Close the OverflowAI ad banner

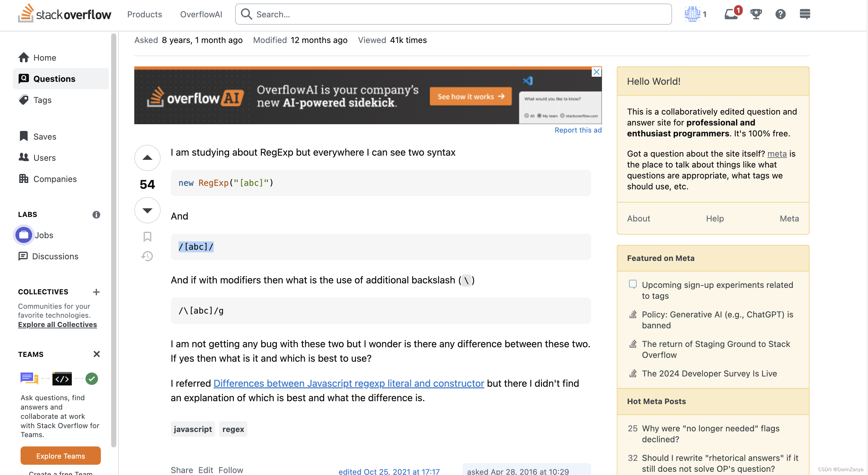(x=597, y=72)
